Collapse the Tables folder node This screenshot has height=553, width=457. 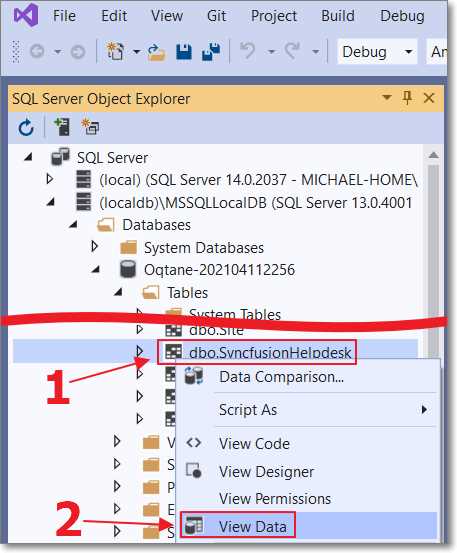(x=118, y=292)
